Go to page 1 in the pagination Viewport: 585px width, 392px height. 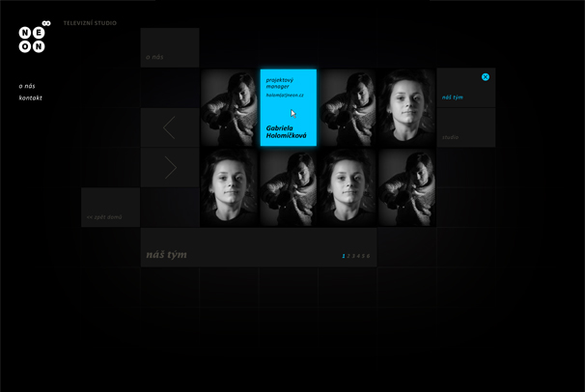[344, 256]
